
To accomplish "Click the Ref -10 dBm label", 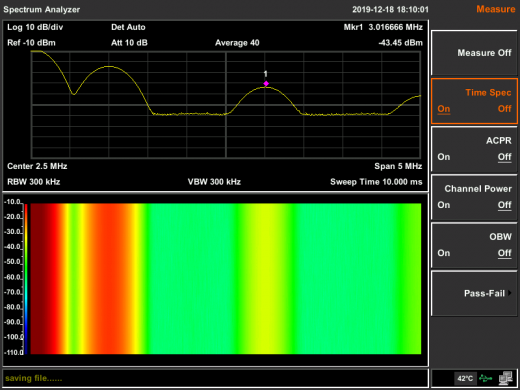I will (x=31, y=43).
